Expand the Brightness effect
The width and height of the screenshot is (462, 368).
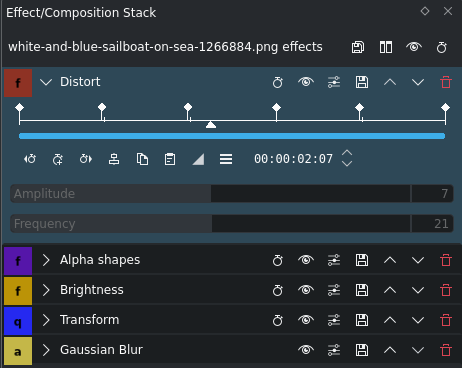(46, 290)
